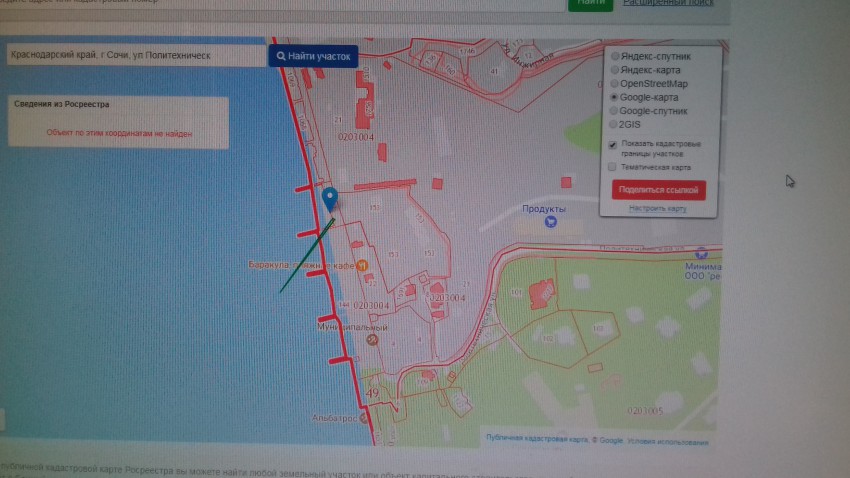
Task: Select the Google-карта radio option
Action: [x=615, y=98]
